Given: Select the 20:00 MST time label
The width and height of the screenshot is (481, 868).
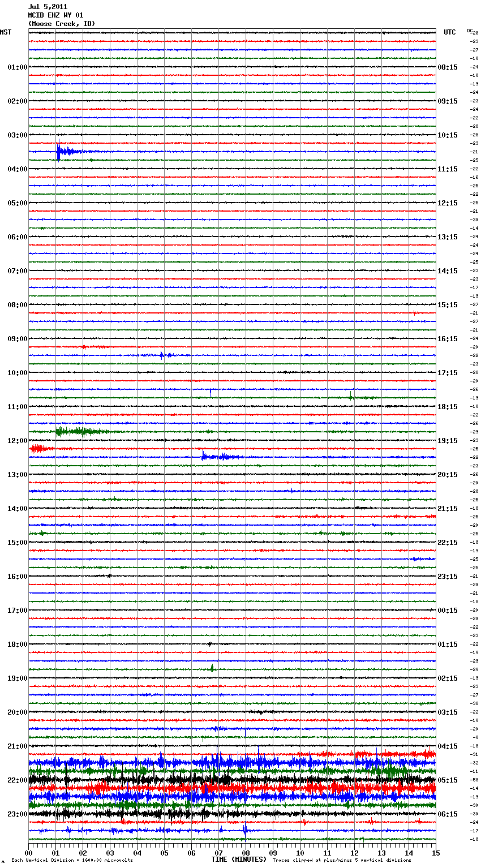Looking at the screenshot, I should 18,712.
